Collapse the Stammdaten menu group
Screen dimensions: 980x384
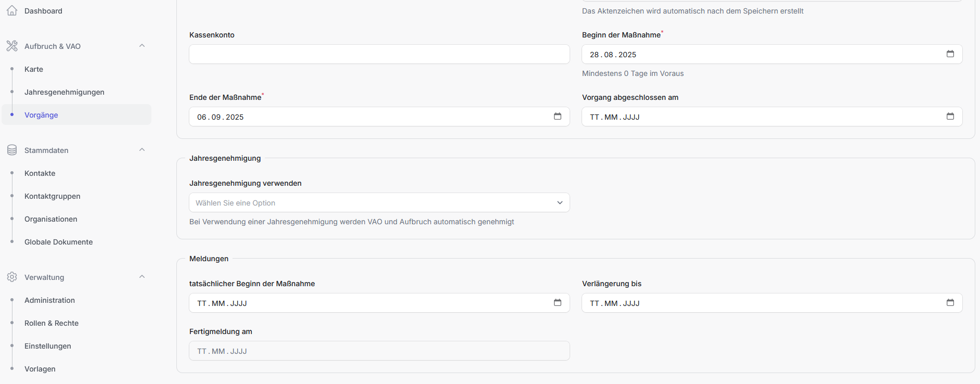click(x=142, y=150)
